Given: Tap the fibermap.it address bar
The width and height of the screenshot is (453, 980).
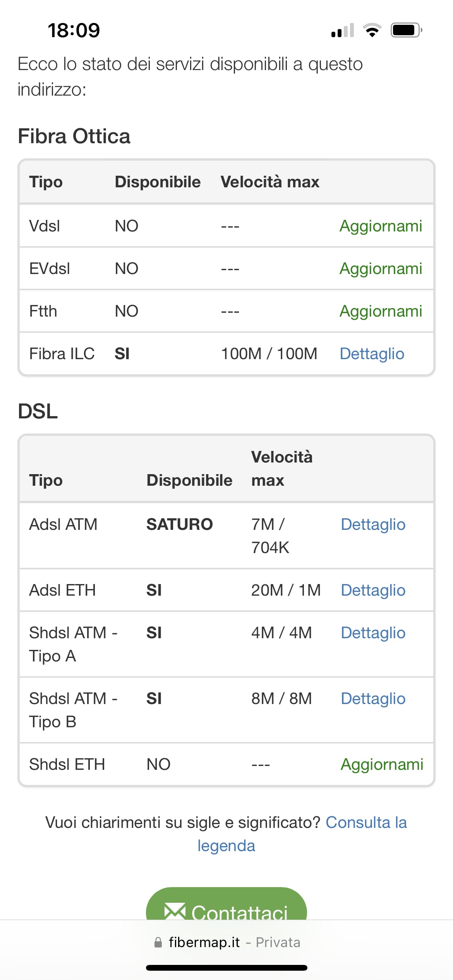Looking at the screenshot, I should (x=226, y=942).
